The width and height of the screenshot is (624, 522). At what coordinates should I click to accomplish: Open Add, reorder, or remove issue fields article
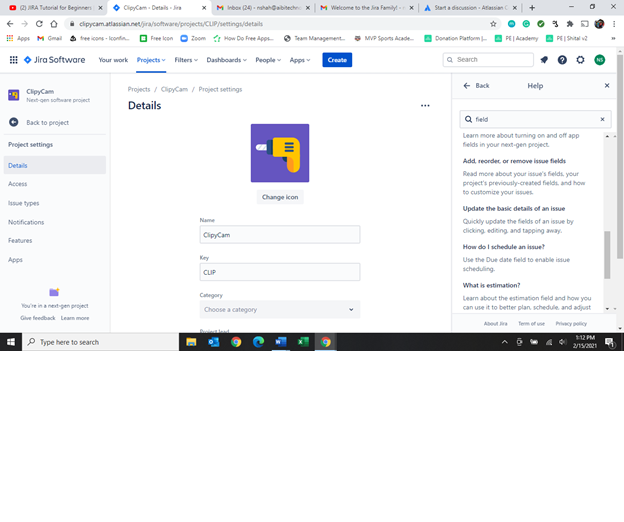click(514, 161)
